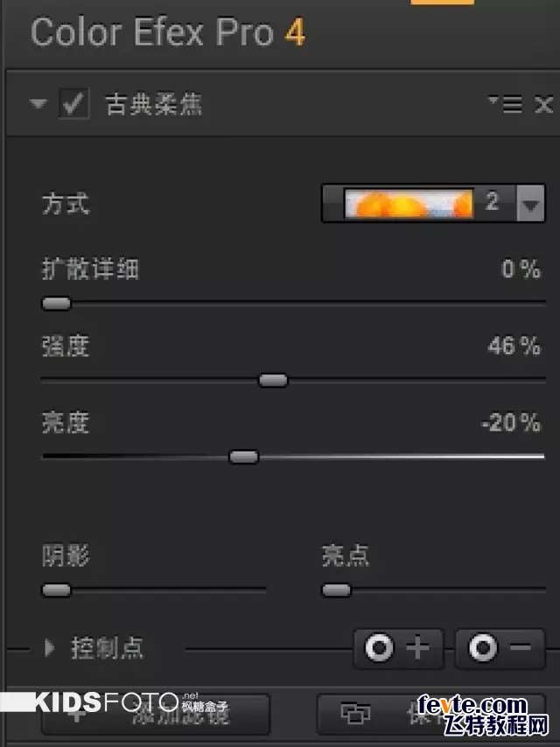The height and width of the screenshot is (747, 560).
Task: Click the 古典柔焦 filter title label
Action: tap(153, 104)
